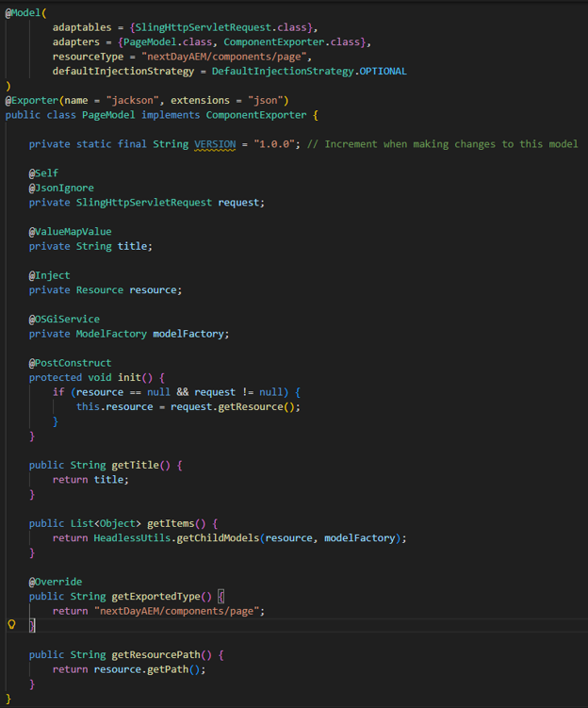The width and height of the screenshot is (588, 708).
Task: Click the underlined VERSION constant
Action: [215, 144]
